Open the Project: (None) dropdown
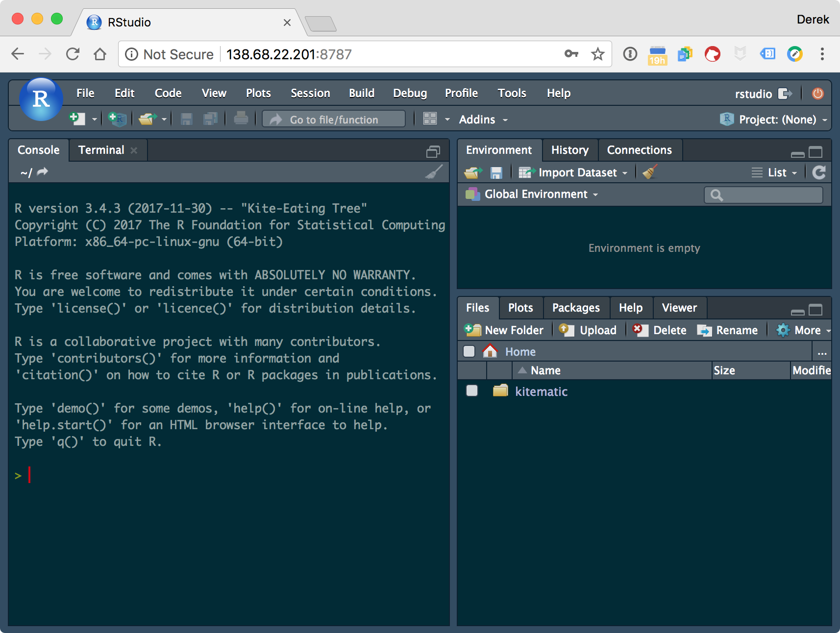The height and width of the screenshot is (633, 840). click(773, 119)
